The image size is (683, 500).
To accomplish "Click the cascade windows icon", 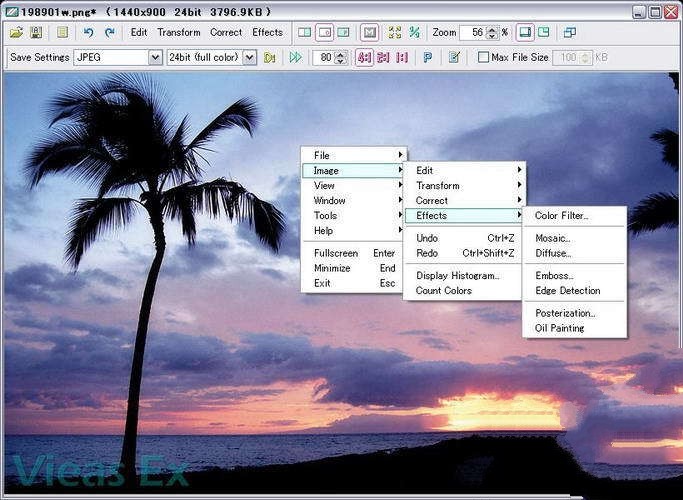I will pos(569,32).
